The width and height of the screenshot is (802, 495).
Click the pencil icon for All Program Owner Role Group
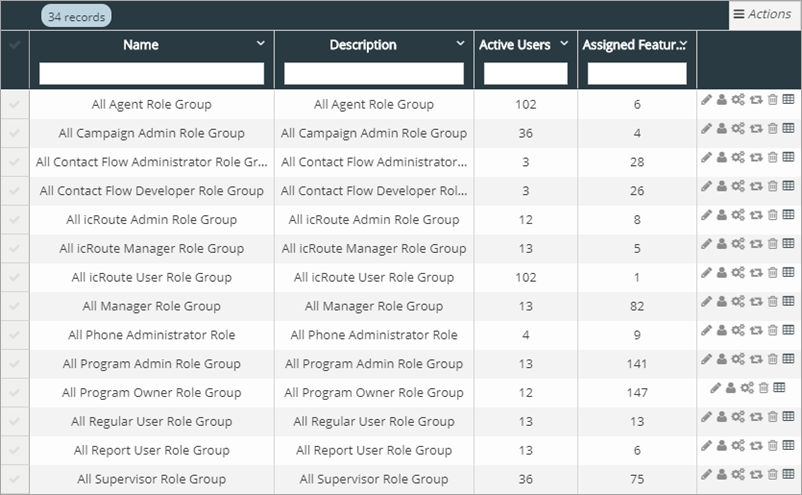tap(714, 388)
